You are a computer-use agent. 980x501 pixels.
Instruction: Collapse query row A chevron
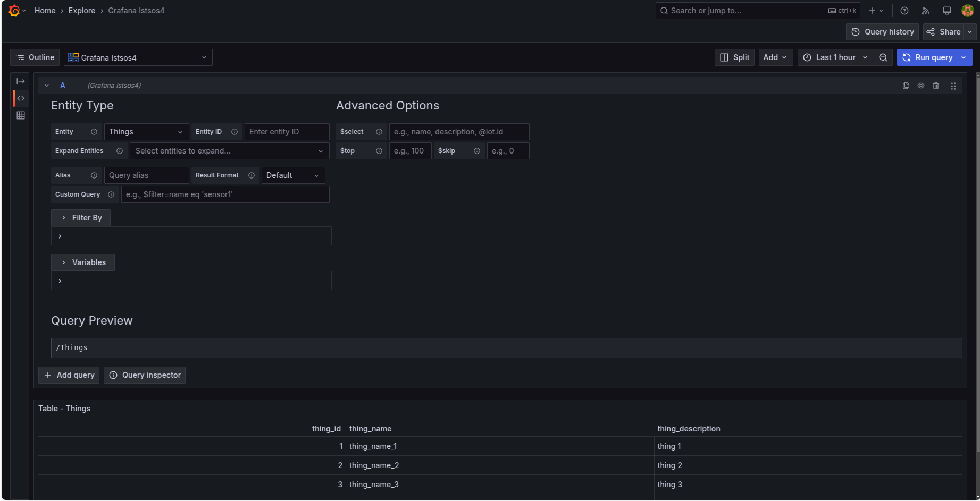47,86
